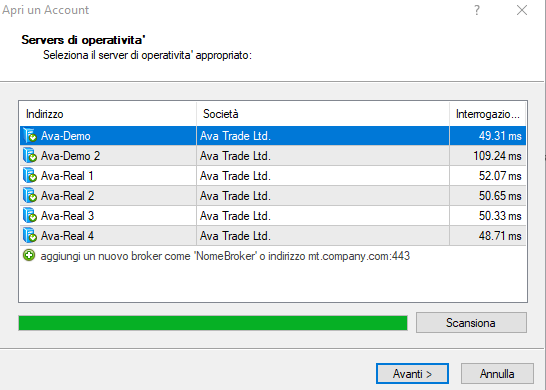Close the Apri un Account dialog
This screenshot has height=390, width=546.
click(x=522, y=10)
